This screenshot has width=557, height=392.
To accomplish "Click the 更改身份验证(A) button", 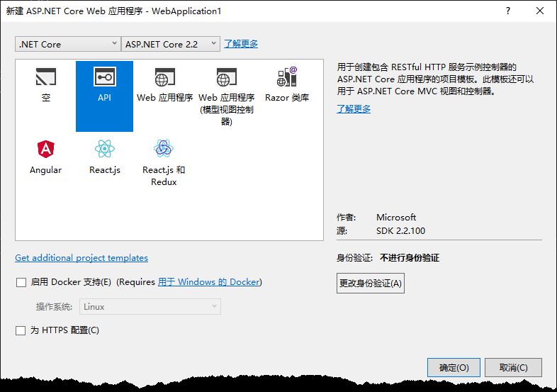I will pos(371,284).
